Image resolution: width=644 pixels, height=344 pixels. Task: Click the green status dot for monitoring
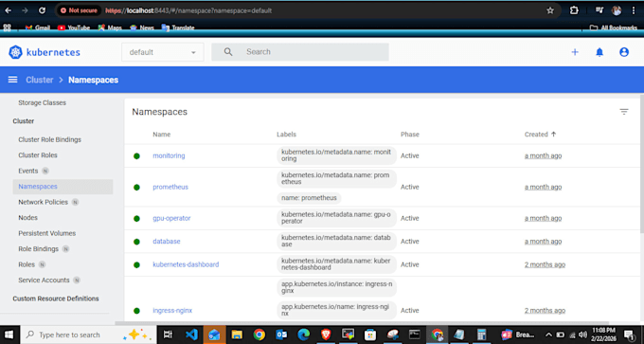(136, 156)
